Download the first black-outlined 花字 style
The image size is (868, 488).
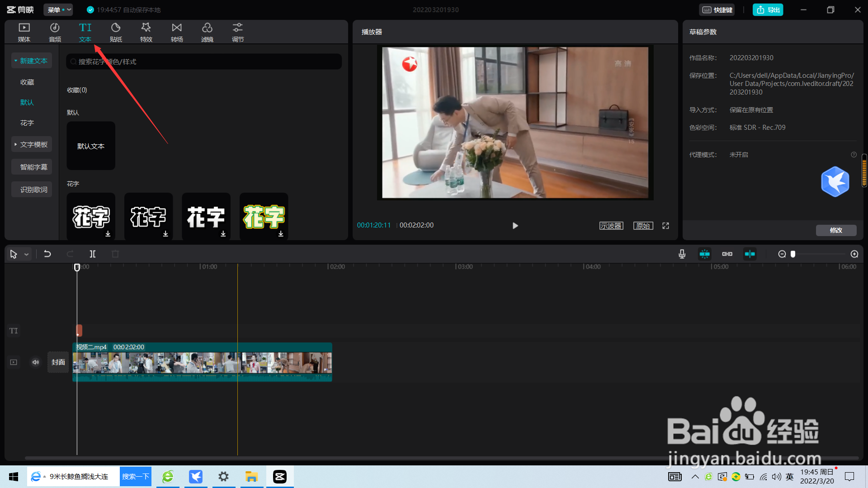(108, 234)
